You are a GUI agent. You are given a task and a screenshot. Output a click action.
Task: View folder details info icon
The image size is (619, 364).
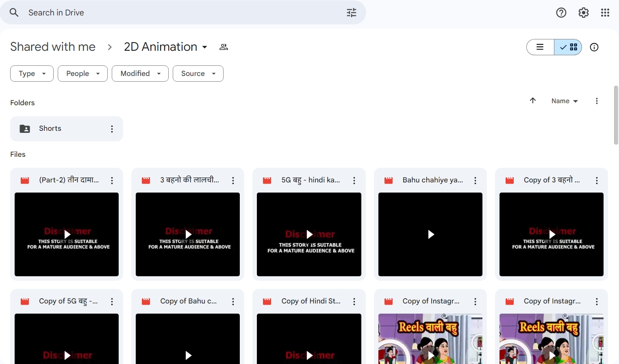pos(594,47)
